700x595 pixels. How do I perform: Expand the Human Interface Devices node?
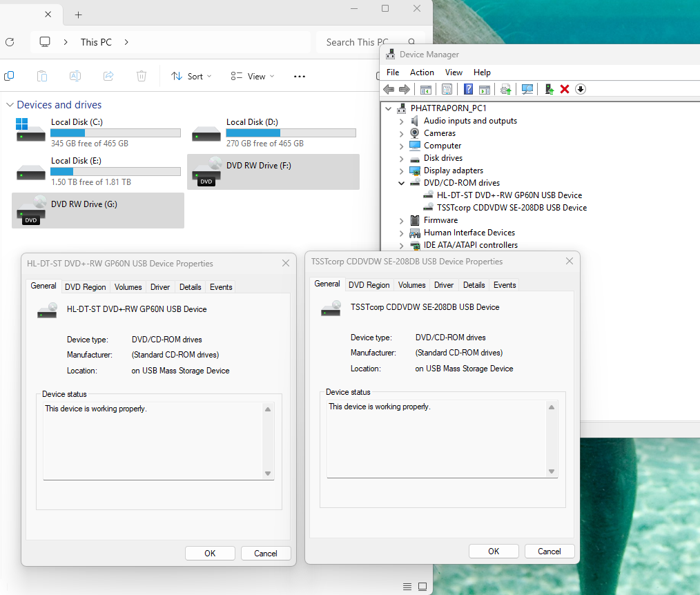[401, 233]
